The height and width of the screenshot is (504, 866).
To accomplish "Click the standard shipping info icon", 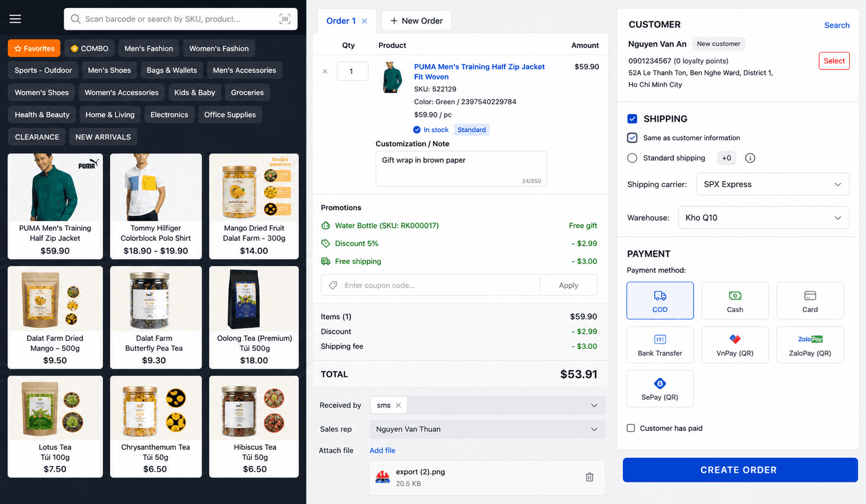I will [750, 158].
